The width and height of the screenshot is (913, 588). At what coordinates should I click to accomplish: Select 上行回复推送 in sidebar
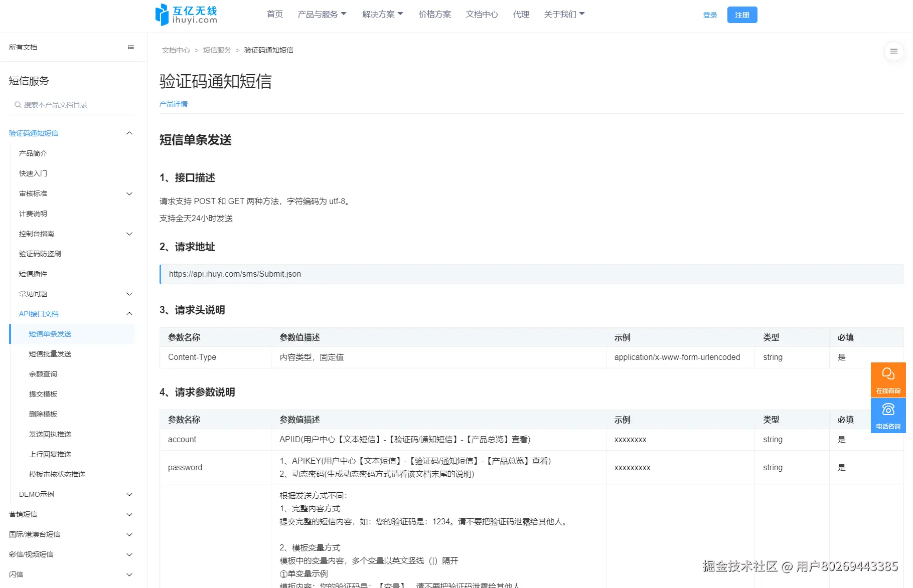(50, 454)
